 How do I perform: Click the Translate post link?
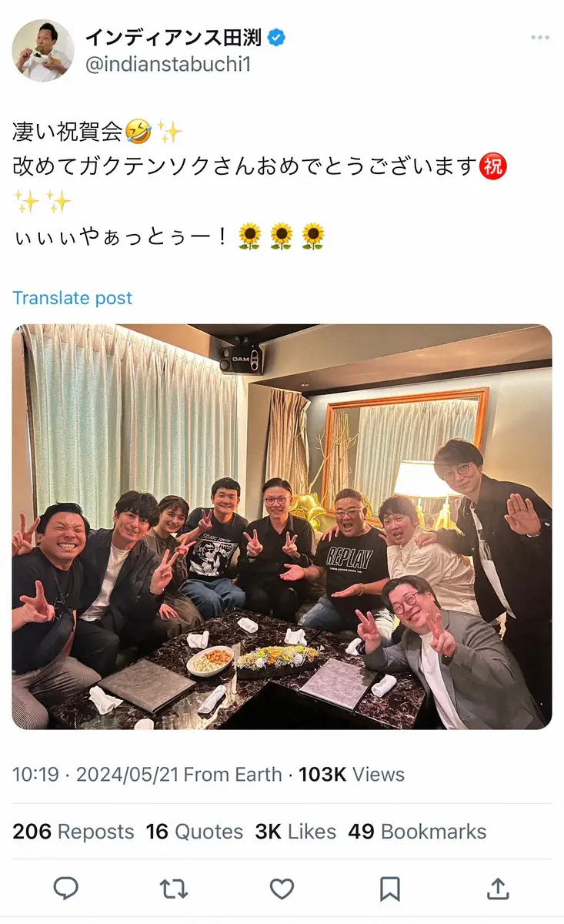72,298
